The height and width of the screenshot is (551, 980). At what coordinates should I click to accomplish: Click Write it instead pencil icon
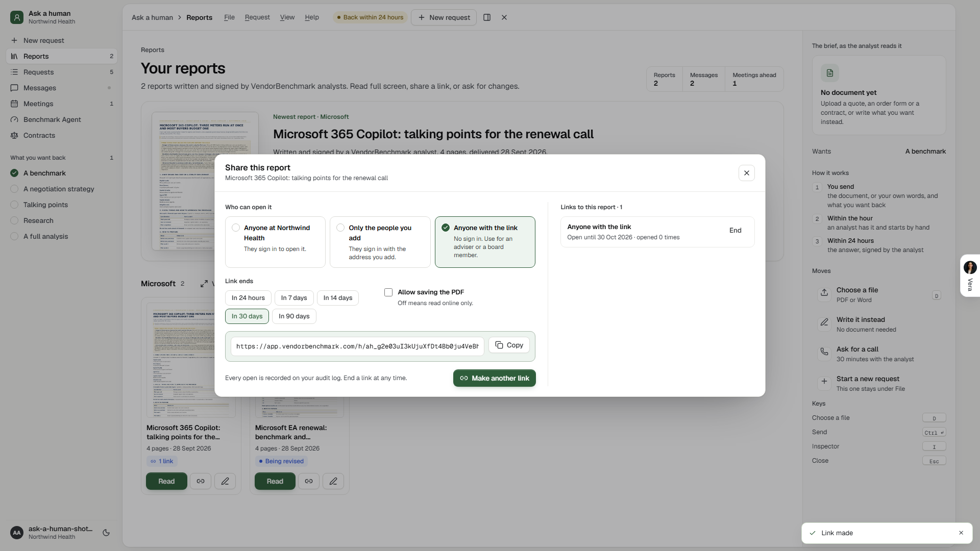pos(824,322)
